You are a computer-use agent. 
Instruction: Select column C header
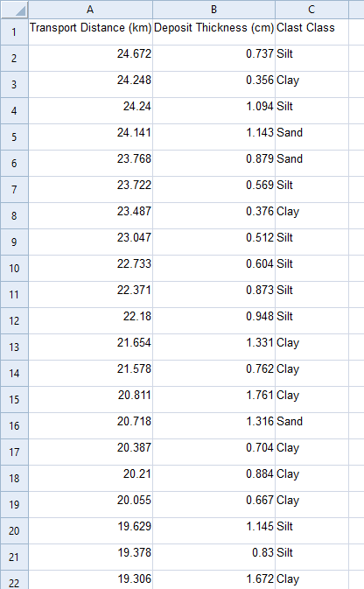[311, 10]
